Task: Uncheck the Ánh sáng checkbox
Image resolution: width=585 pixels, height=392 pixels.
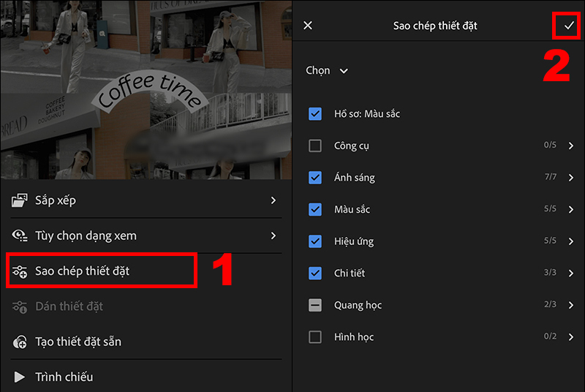Action: tap(315, 178)
